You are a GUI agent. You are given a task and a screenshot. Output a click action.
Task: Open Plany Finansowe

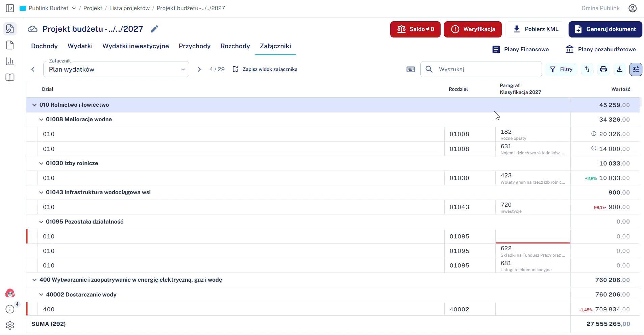521,49
